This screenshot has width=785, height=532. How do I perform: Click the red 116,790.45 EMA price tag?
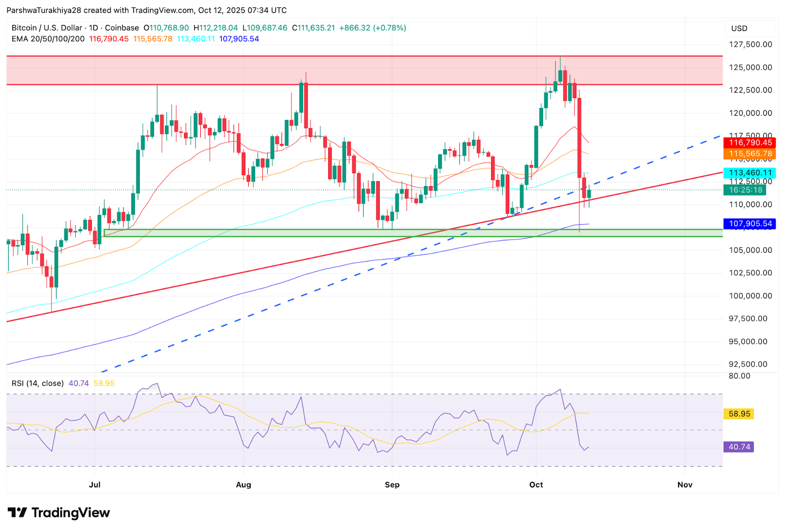(750, 143)
